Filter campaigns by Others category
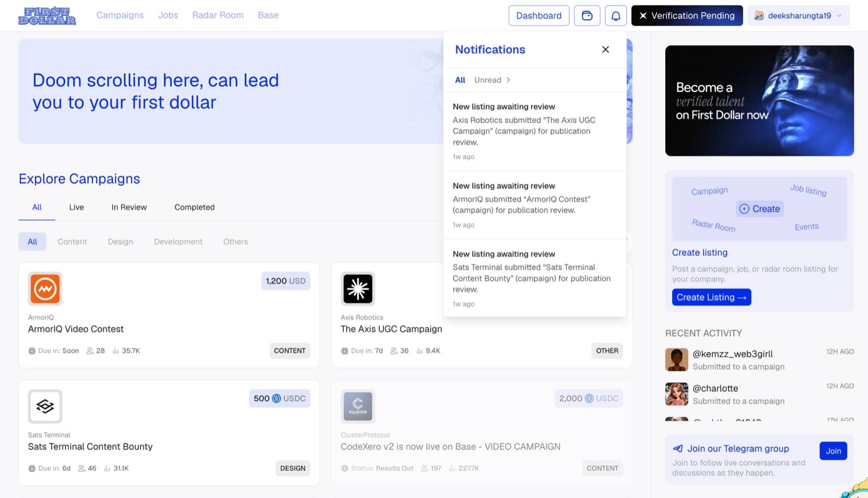 point(235,241)
